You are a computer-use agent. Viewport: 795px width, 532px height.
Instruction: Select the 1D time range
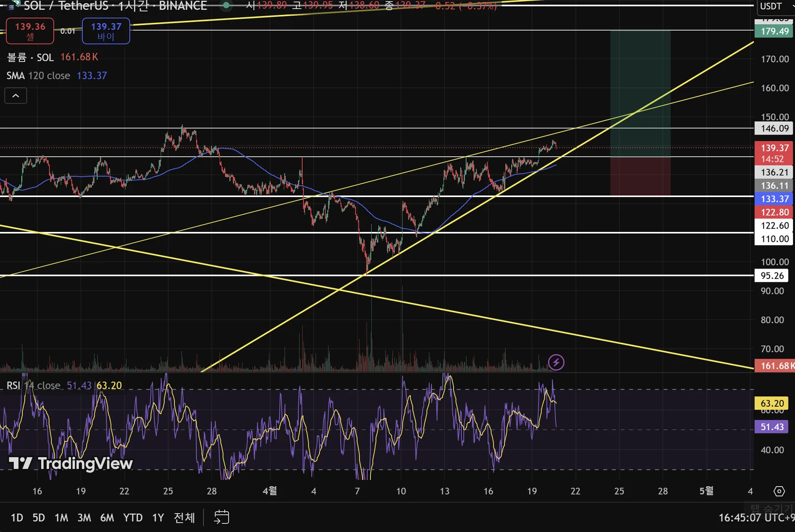(x=17, y=518)
